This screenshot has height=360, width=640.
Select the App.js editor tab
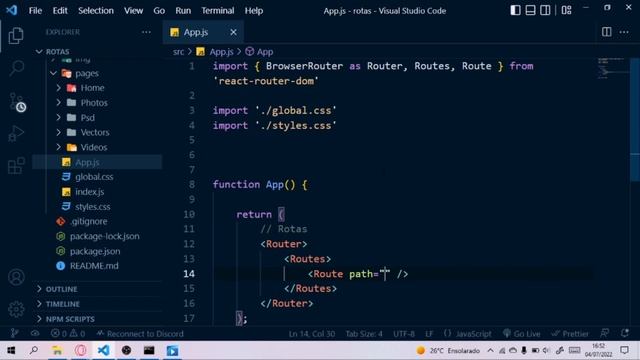coord(203,32)
